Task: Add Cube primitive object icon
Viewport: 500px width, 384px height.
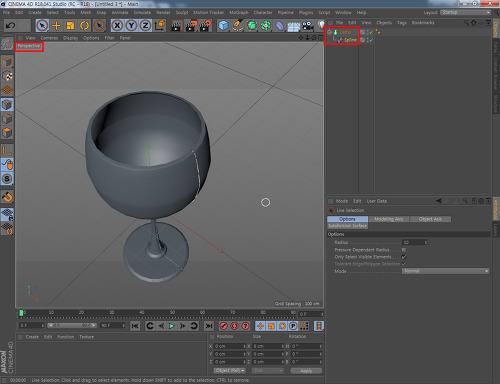Action: point(224,26)
